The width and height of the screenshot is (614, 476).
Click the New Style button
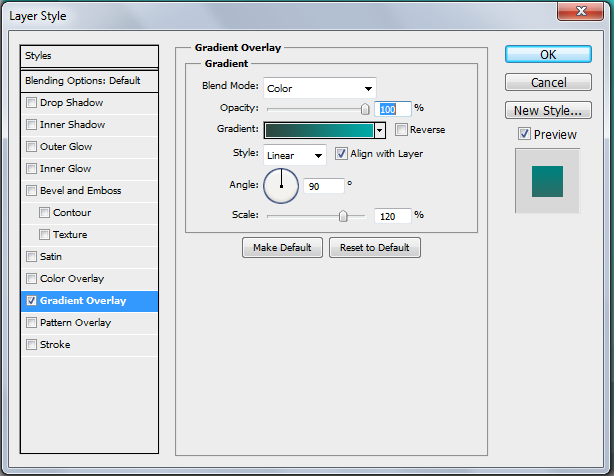coord(547,111)
